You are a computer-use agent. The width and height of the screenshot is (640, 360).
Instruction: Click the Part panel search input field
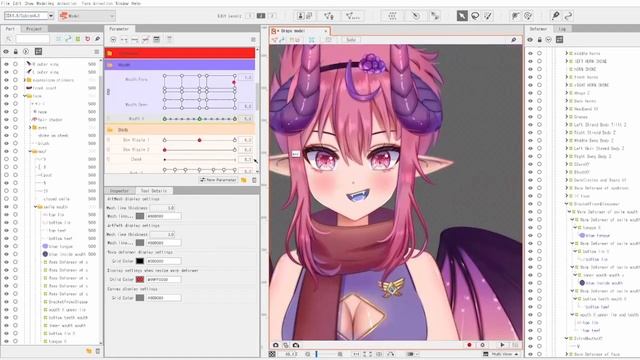pos(32,39)
